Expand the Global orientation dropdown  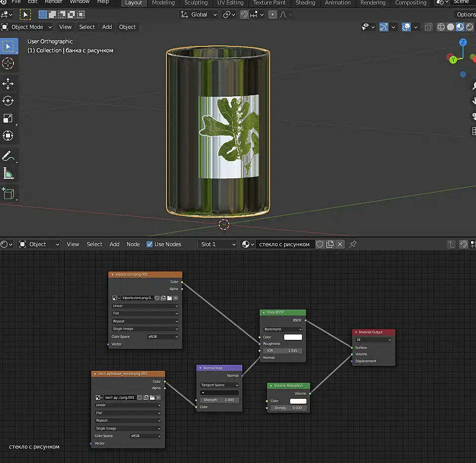[x=199, y=14]
